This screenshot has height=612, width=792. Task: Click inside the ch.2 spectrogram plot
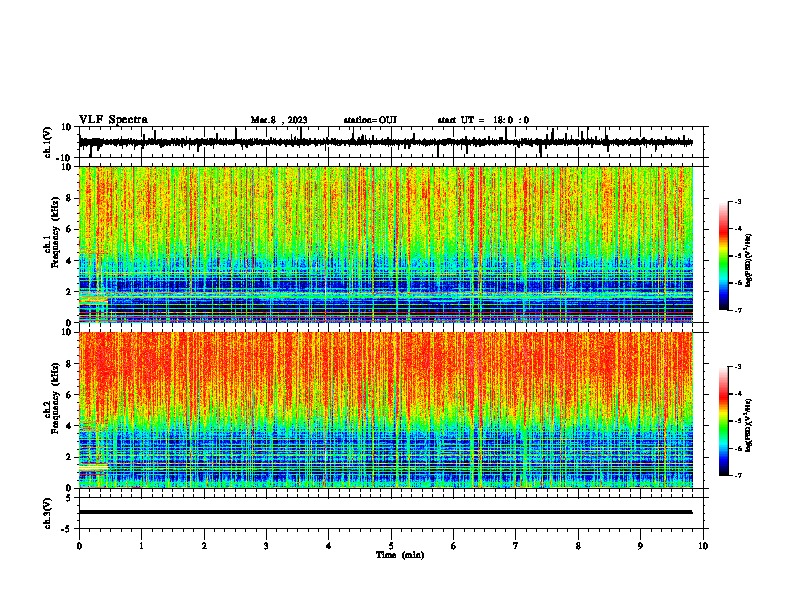point(386,410)
